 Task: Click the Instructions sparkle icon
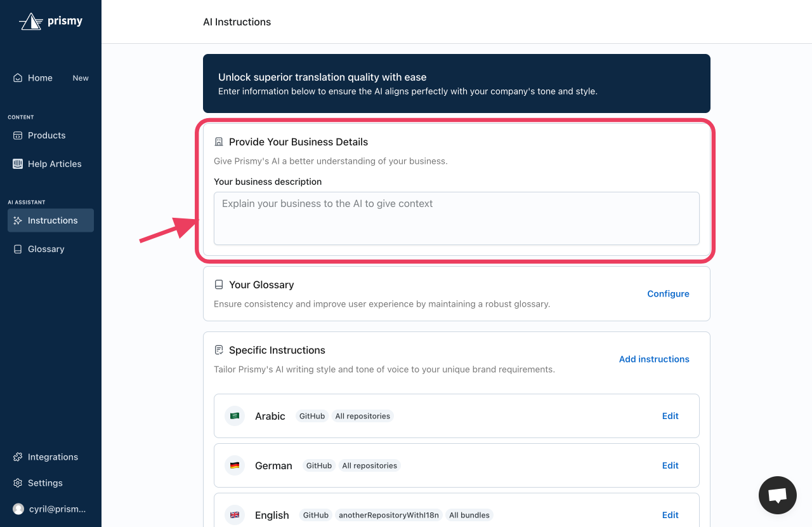[x=18, y=220]
